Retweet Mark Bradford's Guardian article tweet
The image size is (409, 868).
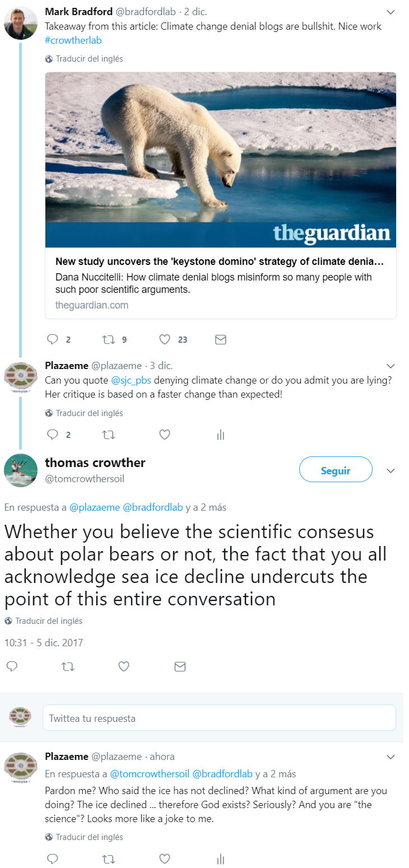pyautogui.click(x=108, y=339)
